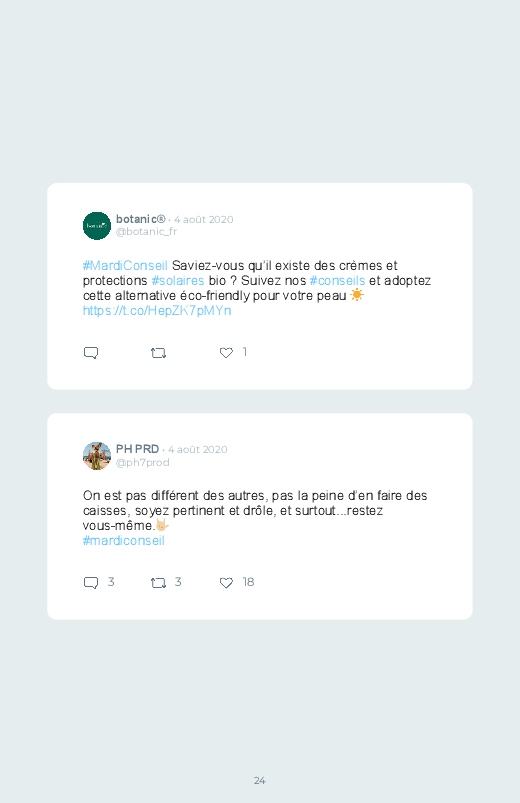
Task: Retweet the botanic #MardiConseil tweet
Action: pos(158,353)
